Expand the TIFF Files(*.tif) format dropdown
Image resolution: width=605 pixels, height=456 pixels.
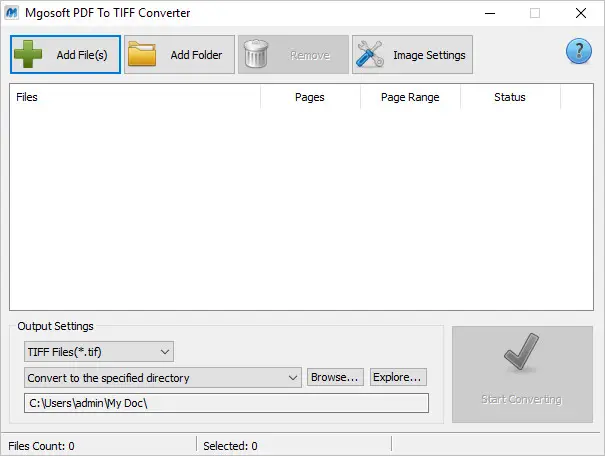click(99, 351)
